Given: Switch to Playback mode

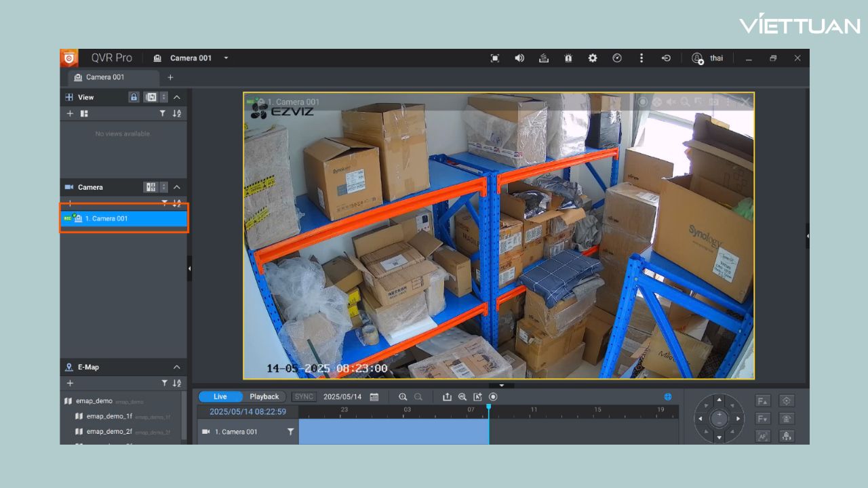Looking at the screenshot, I should tap(264, 396).
